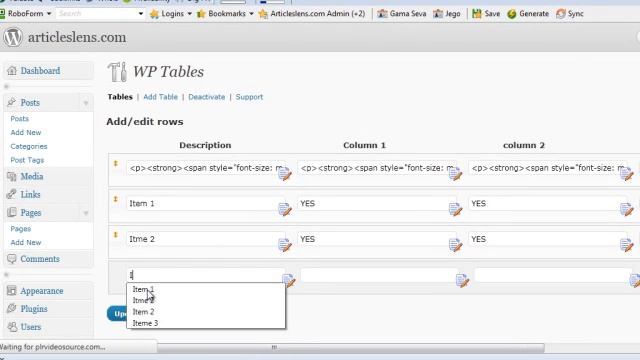The width and height of the screenshot is (640, 360).
Task: Click the new row column 2 input
Action: tap(553, 275)
